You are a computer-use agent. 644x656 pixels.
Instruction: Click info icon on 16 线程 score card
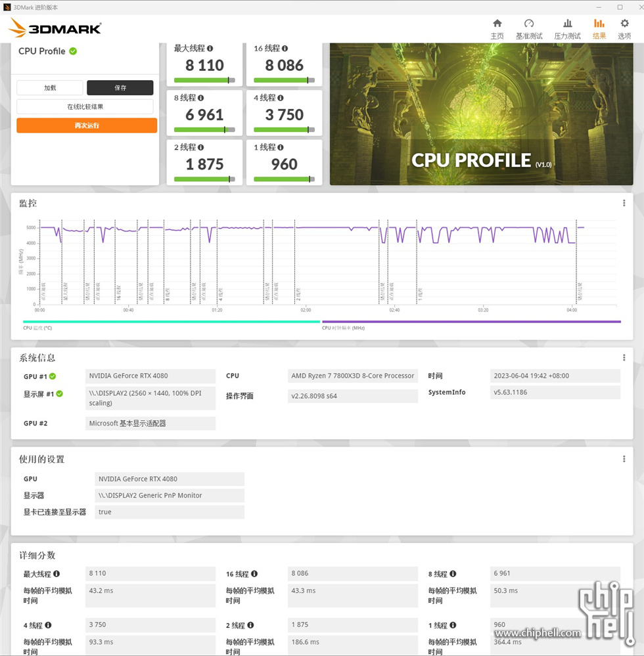[285, 49]
